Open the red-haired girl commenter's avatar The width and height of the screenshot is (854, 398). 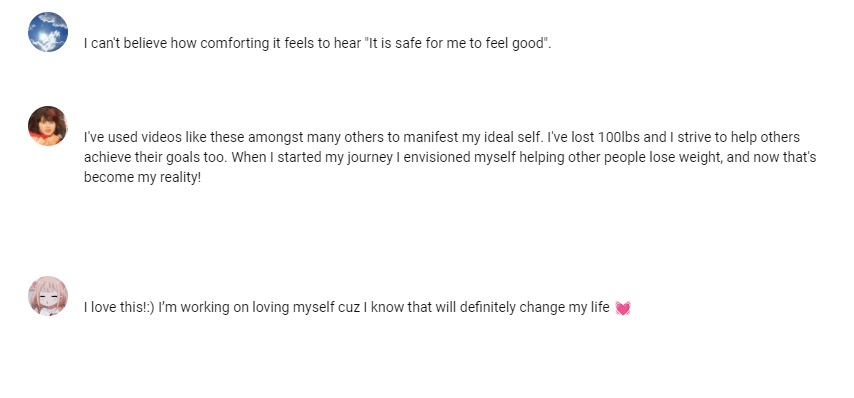48,126
